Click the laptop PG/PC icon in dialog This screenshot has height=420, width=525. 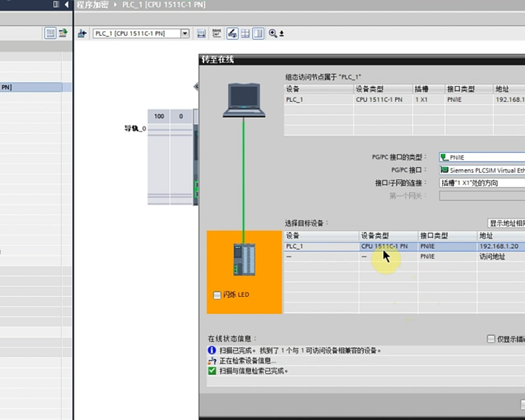[x=244, y=100]
